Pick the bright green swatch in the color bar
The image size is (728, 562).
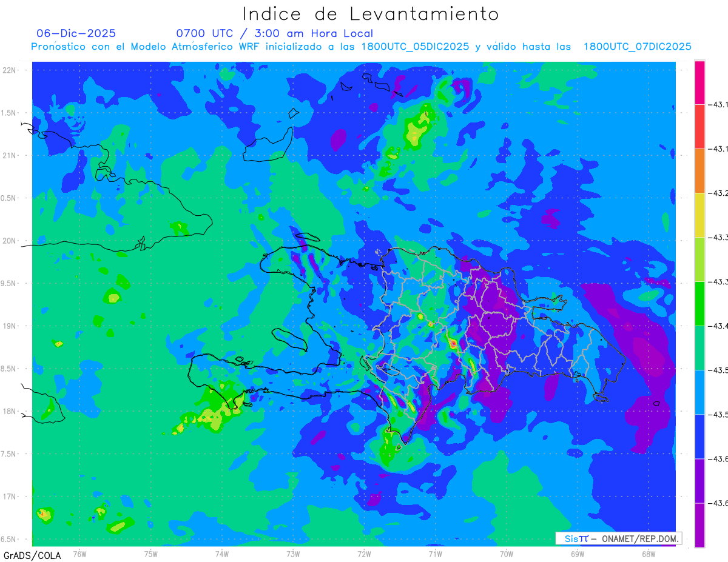click(x=699, y=304)
